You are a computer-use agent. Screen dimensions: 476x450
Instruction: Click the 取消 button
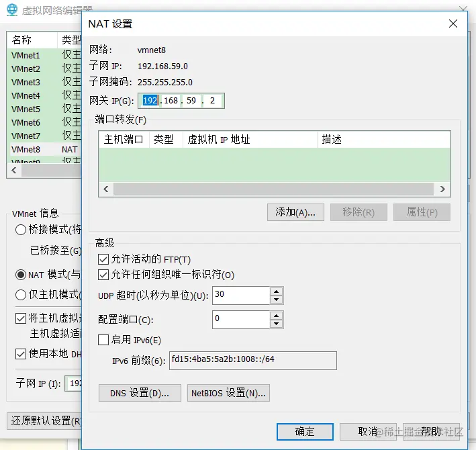pos(368,431)
